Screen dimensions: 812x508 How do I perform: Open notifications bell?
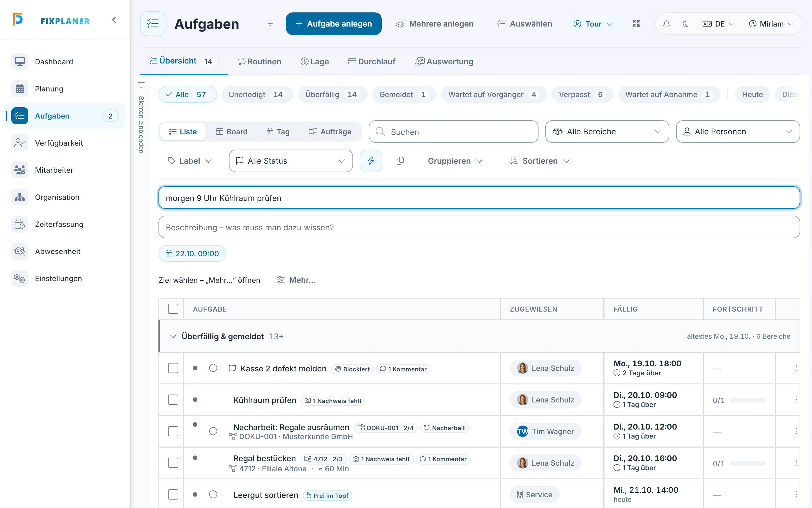[x=667, y=24]
